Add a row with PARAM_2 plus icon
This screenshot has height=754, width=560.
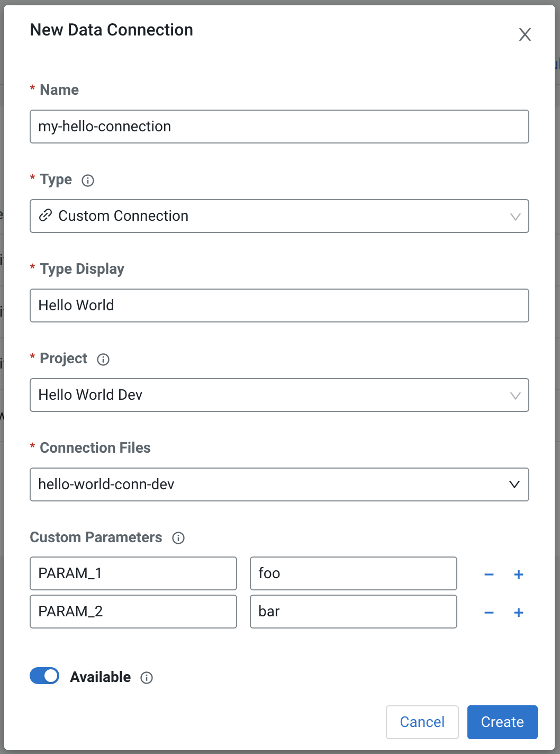[x=519, y=613]
